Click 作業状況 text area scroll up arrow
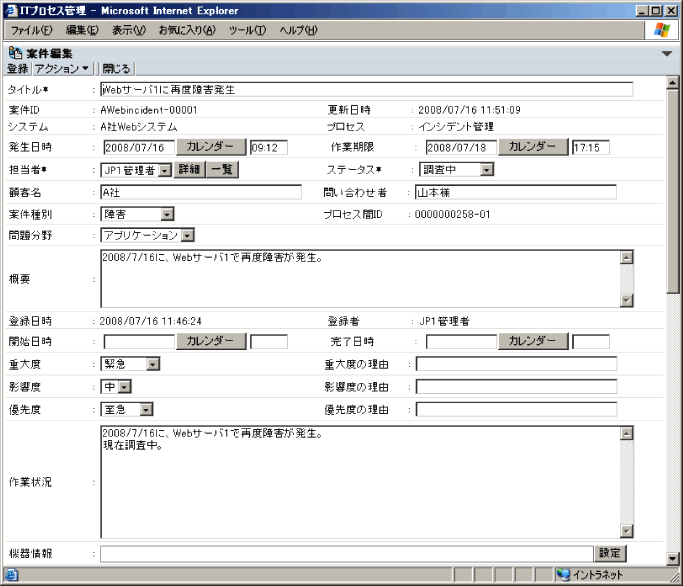This screenshot has height=586, width=683. pos(626,433)
